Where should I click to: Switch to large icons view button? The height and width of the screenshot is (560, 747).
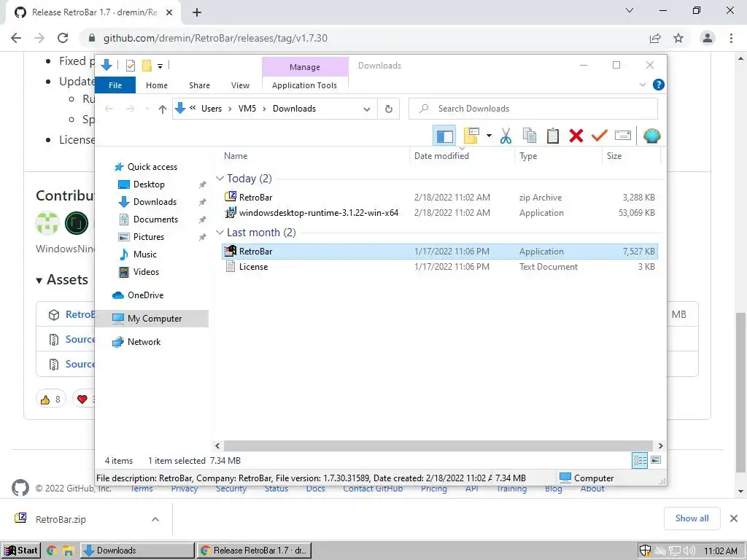(656, 460)
